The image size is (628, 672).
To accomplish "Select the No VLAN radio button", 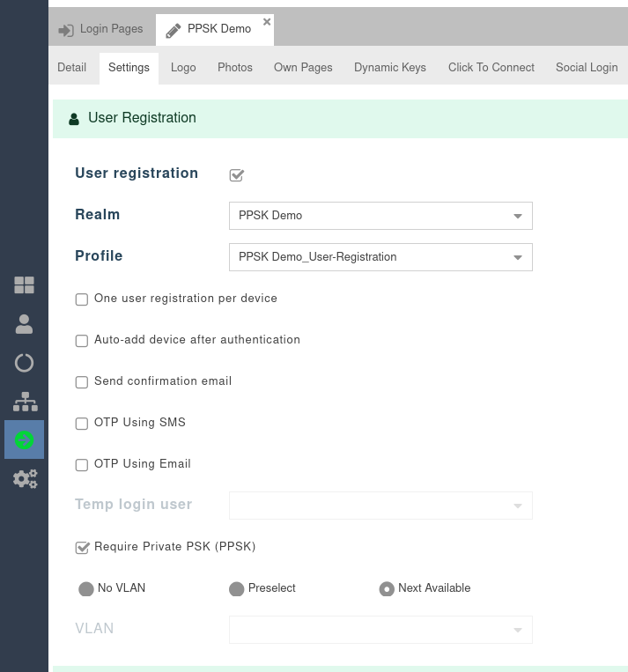I will 86,588.
